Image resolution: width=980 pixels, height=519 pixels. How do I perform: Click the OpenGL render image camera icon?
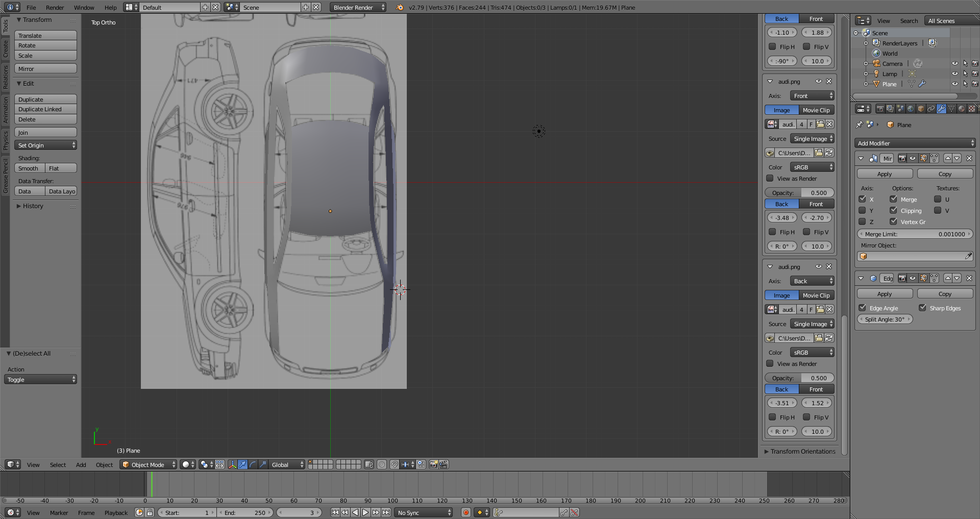433,464
